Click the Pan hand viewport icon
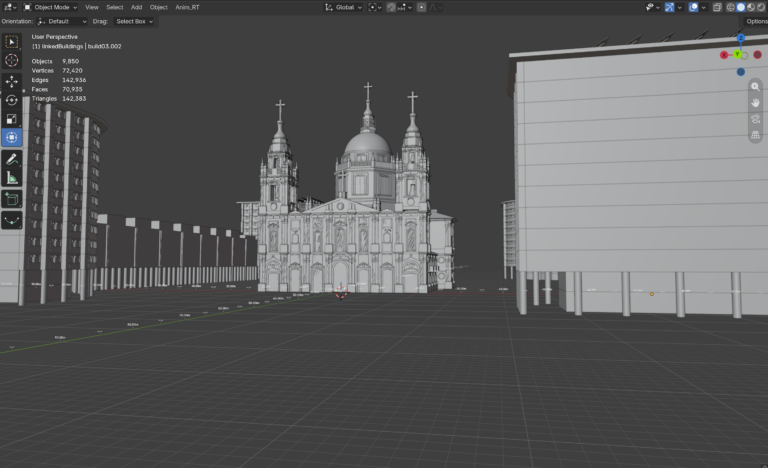 tap(755, 102)
